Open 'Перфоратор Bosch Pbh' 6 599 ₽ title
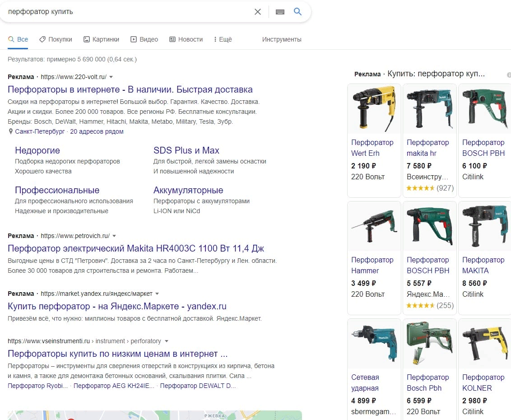 [x=427, y=383]
